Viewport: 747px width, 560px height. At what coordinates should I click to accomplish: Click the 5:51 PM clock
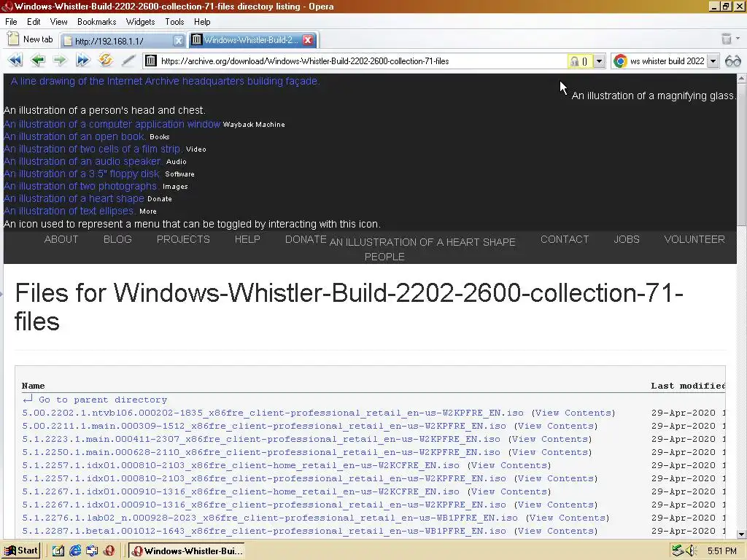[x=721, y=551]
